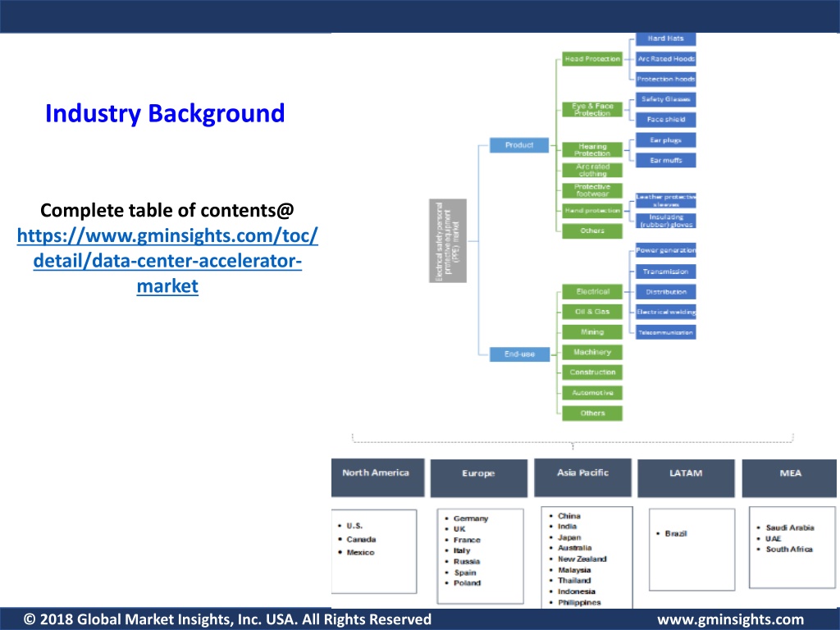Click South Africa in the MEA list
840x630 pixels.
(789, 550)
